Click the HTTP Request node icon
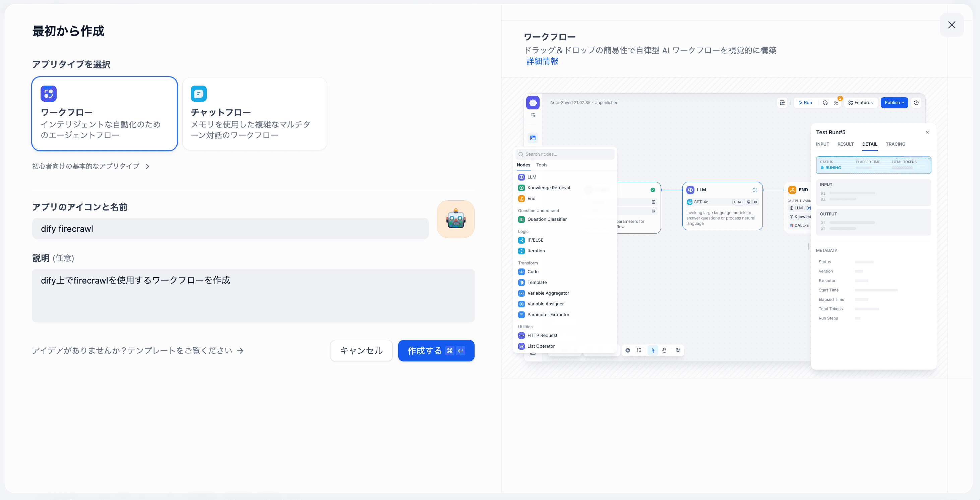Image resolution: width=980 pixels, height=500 pixels. [x=522, y=336]
